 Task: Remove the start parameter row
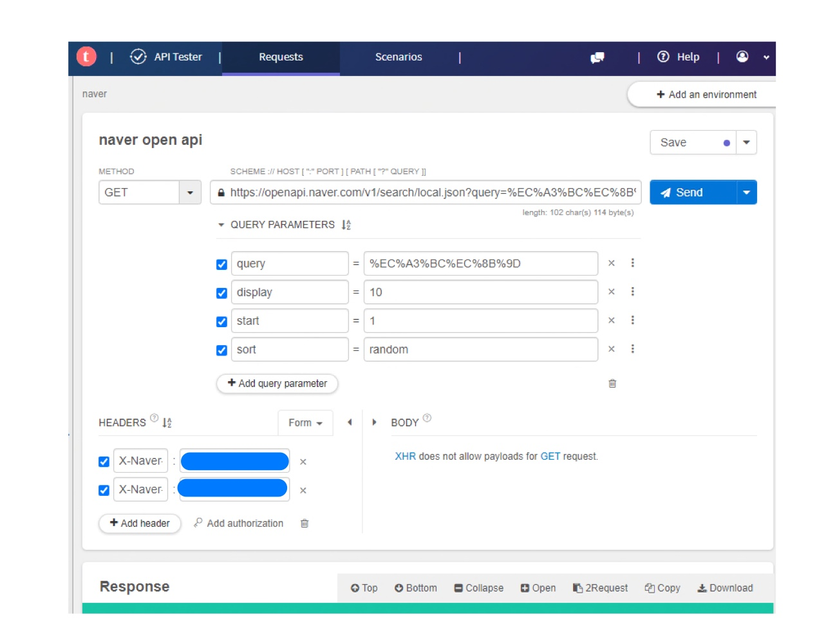[x=612, y=320]
